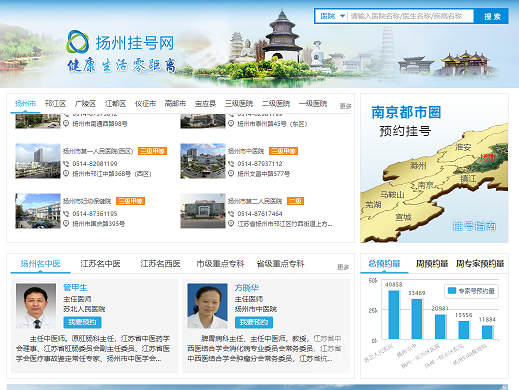Switch to the 邗江区 tab
Screen dimensions: 519x390
[x=55, y=104]
